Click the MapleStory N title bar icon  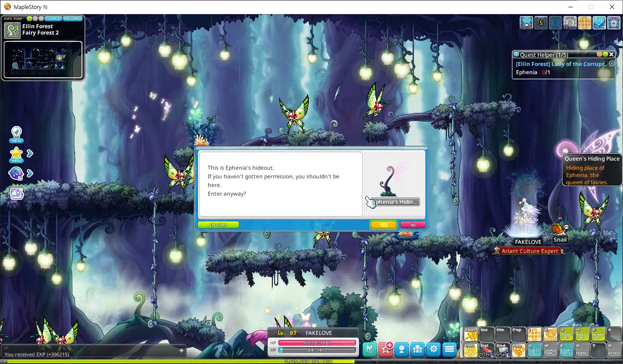pyautogui.click(x=7, y=7)
